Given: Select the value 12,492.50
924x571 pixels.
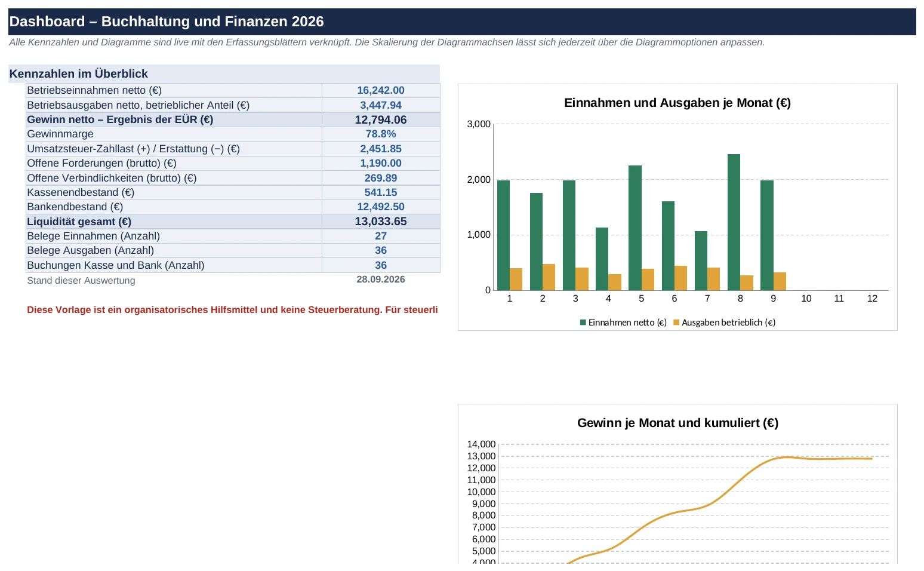Looking at the screenshot, I should click(x=381, y=207).
